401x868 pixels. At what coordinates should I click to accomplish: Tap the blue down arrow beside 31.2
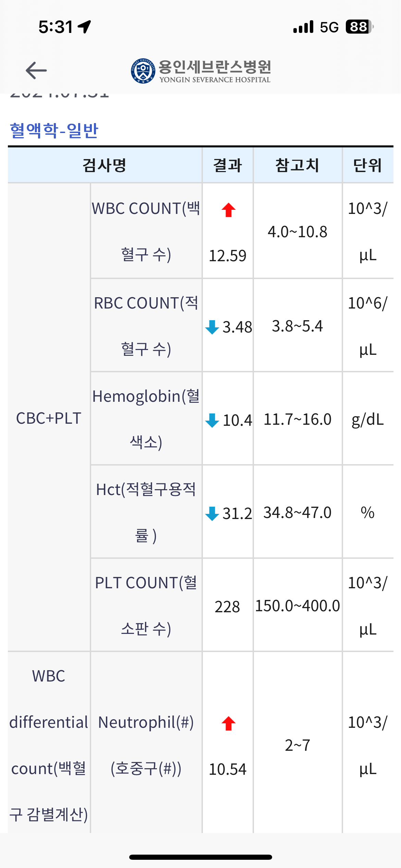212,514
